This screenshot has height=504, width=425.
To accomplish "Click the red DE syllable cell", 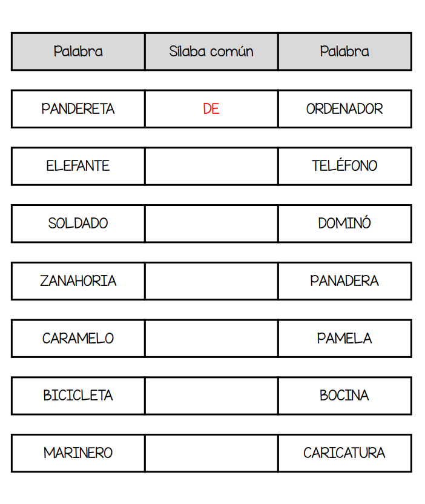I will pyautogui.click(x=211, y=109).
